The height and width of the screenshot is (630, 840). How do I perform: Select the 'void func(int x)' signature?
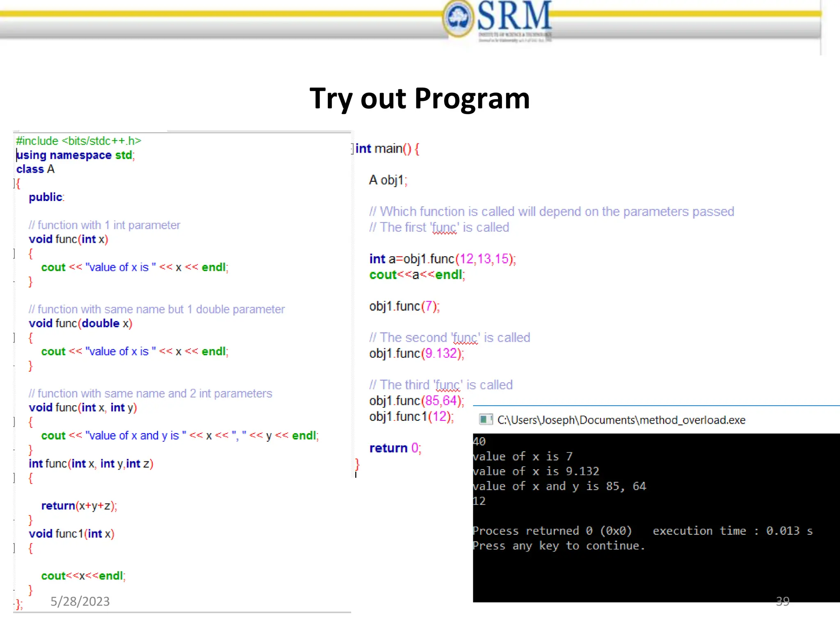click(x=68, y=239)
